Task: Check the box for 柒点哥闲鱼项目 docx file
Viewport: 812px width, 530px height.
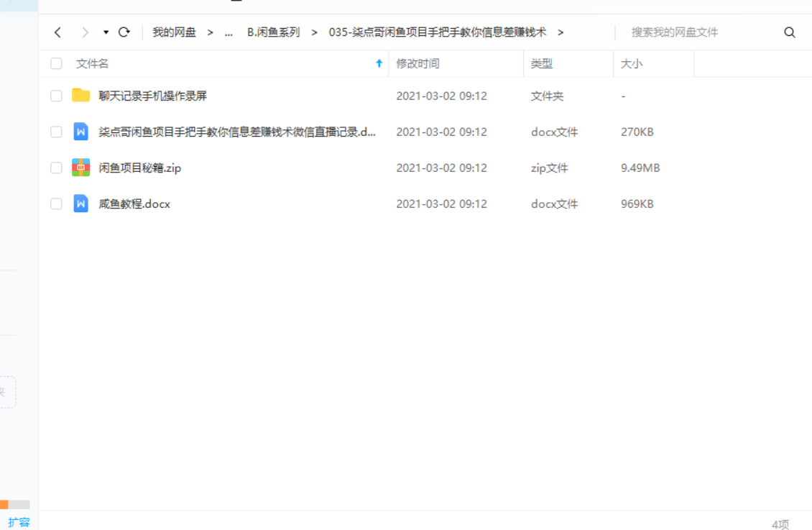Action: (56, 132)
